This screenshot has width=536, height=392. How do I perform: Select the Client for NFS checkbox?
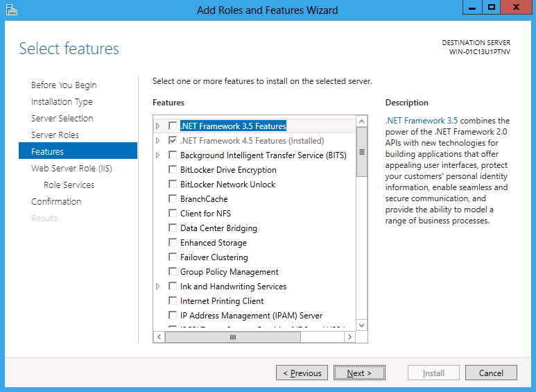[x=173, y=214]
